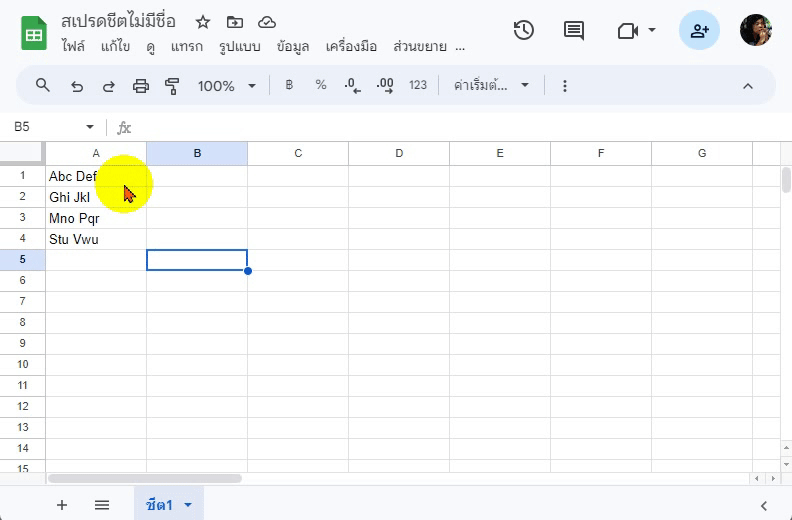Redo the last undone action

coord(109,86)
